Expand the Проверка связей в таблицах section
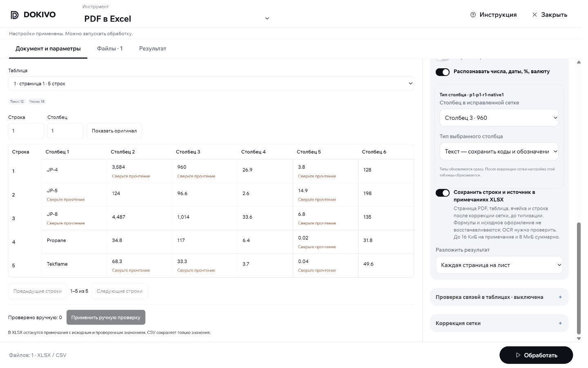 499,297
